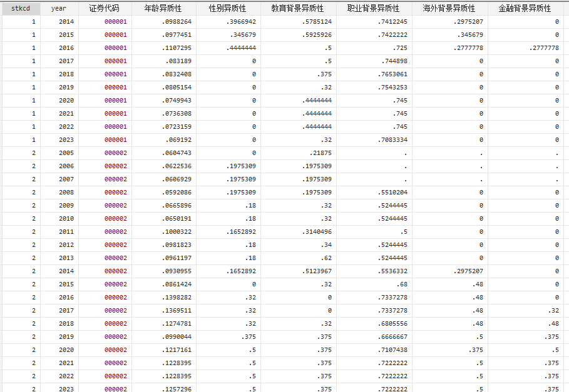Click the 金融背景异质性 column header
This screenshot has width=569, height=392.
[x=525, y=9]
